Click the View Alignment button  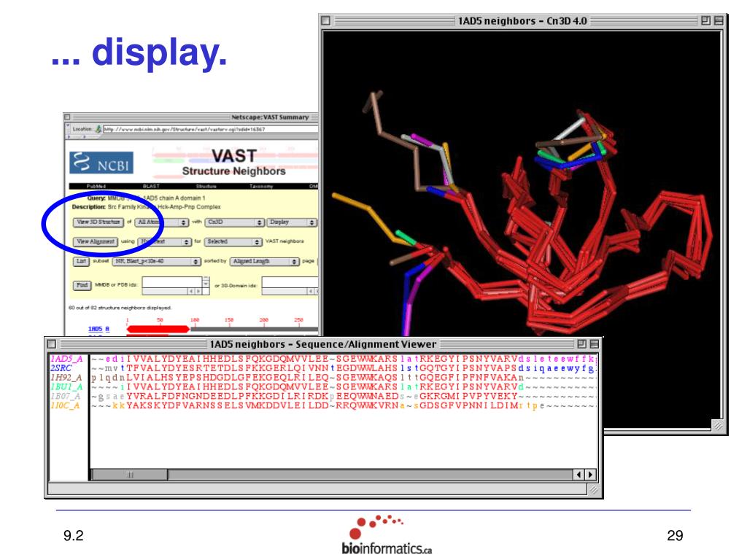(96, 242)
